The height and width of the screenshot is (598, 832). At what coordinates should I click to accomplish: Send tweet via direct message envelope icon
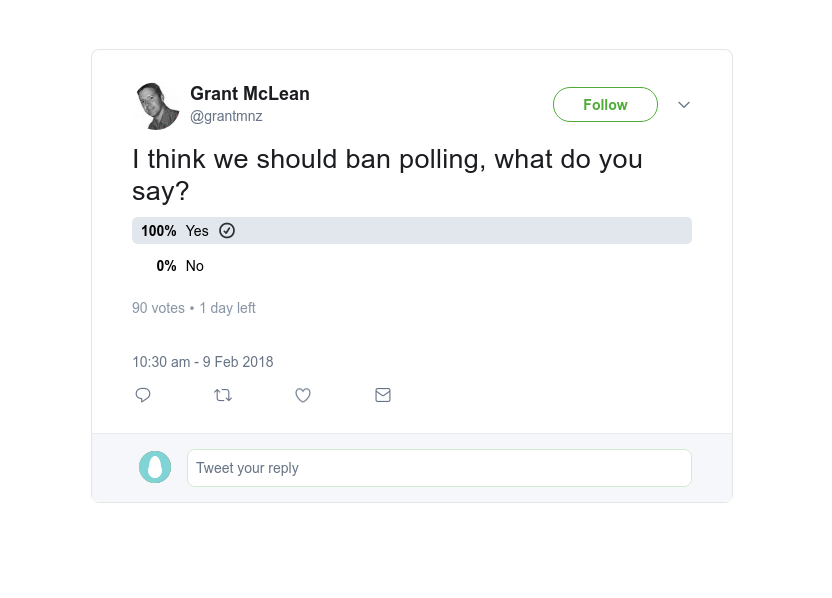[383, 395]
